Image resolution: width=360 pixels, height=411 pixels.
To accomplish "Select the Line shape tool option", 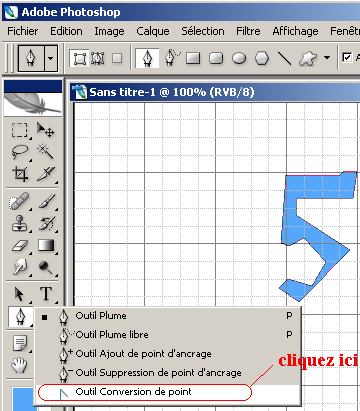I will [x=284, y=58].
